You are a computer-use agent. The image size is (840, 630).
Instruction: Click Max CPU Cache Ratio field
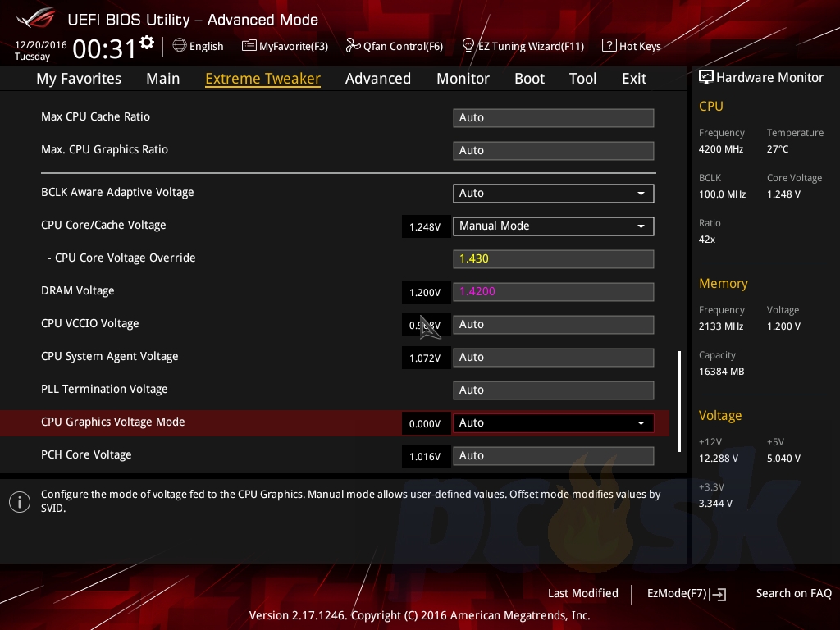[554, 118]
